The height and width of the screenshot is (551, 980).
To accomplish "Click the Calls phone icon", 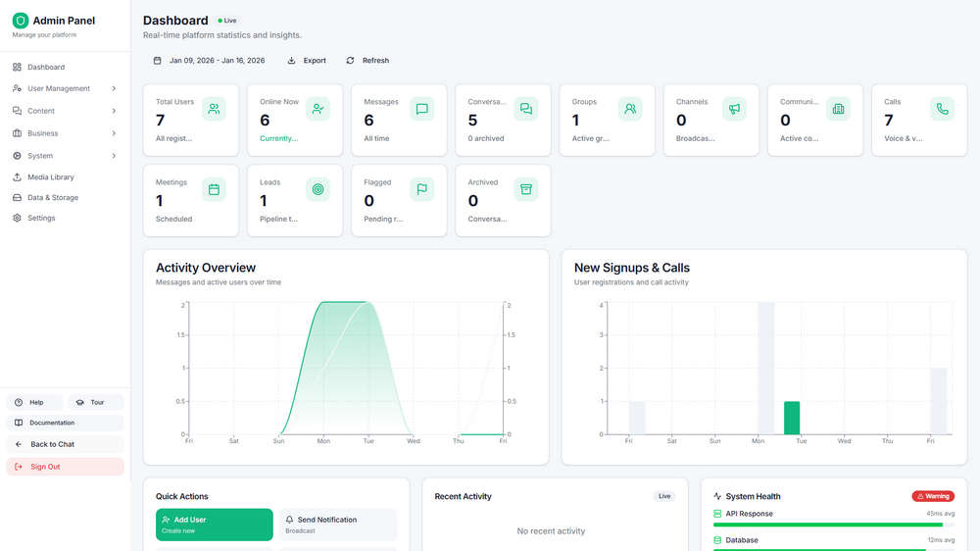I will coord(943,109).
